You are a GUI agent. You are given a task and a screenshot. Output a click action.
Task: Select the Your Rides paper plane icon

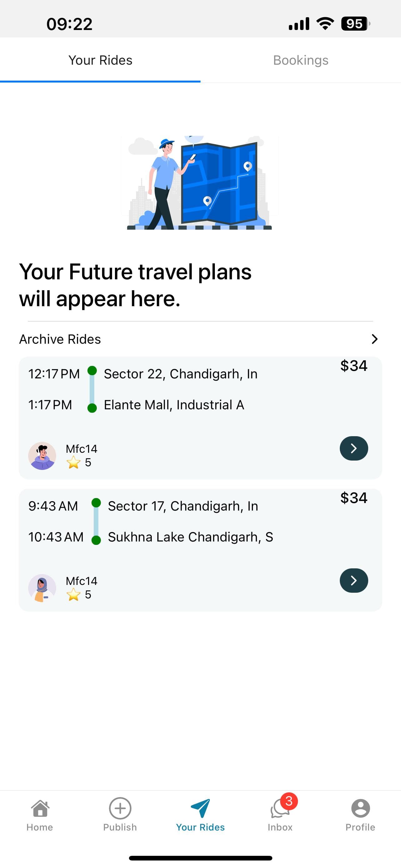[x=200, y=808]
